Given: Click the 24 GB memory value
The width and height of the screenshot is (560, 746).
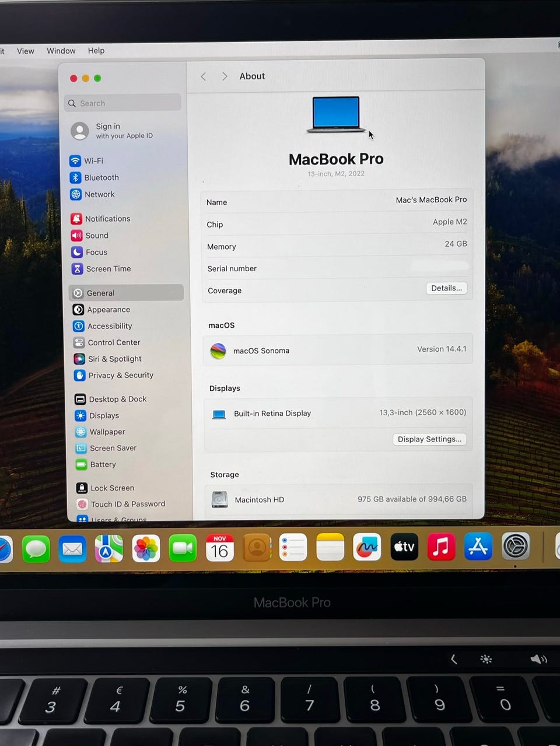Looking at the screenshot, I should [x=456, y=244].
